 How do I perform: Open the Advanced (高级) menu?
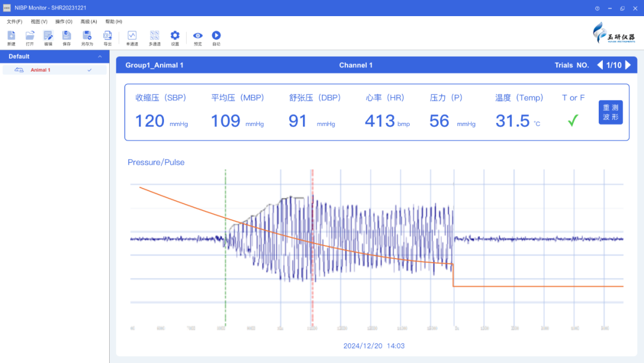[89, 21]
